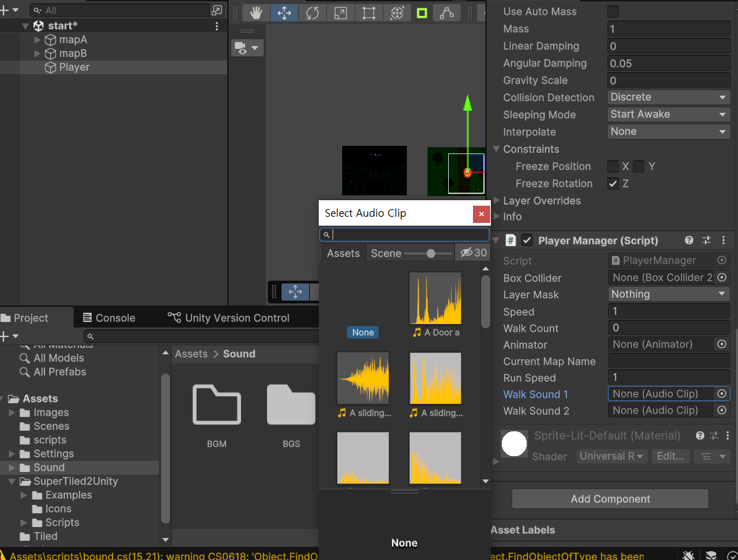738x560 pixels.
Task: Open the start scene three-dot menu
Action: point(216,26)
